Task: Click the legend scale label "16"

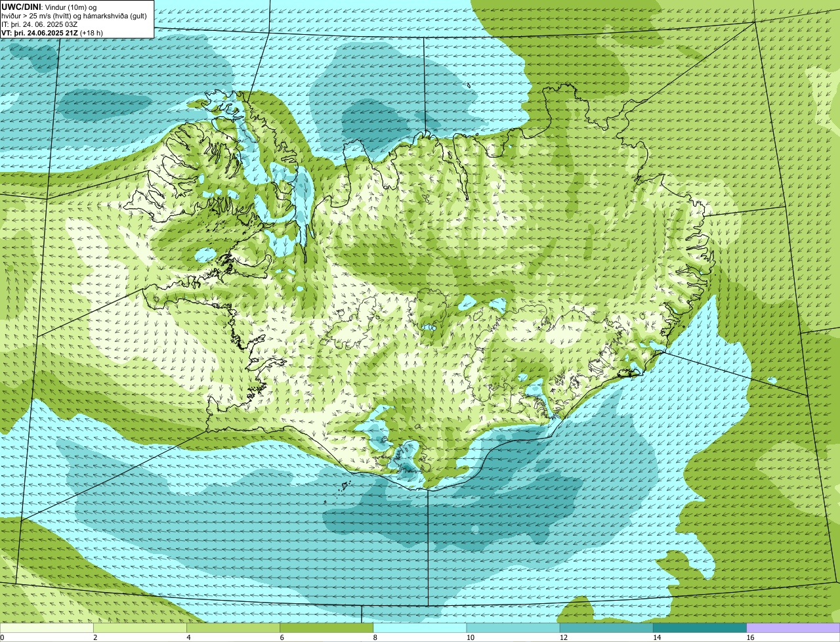Action: point(749,637)
